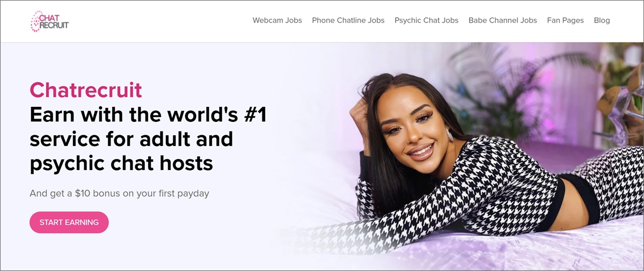The width and height of the screenshot is (644, 271).
Task: Select Psychic Chat Jobs in navigation
Action: pos(427,20)
